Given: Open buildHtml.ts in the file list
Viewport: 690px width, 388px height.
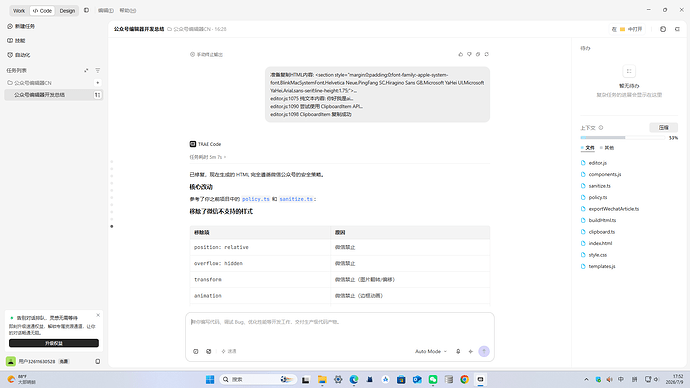Looking at the screenshot, I should (x=602, y=220).
